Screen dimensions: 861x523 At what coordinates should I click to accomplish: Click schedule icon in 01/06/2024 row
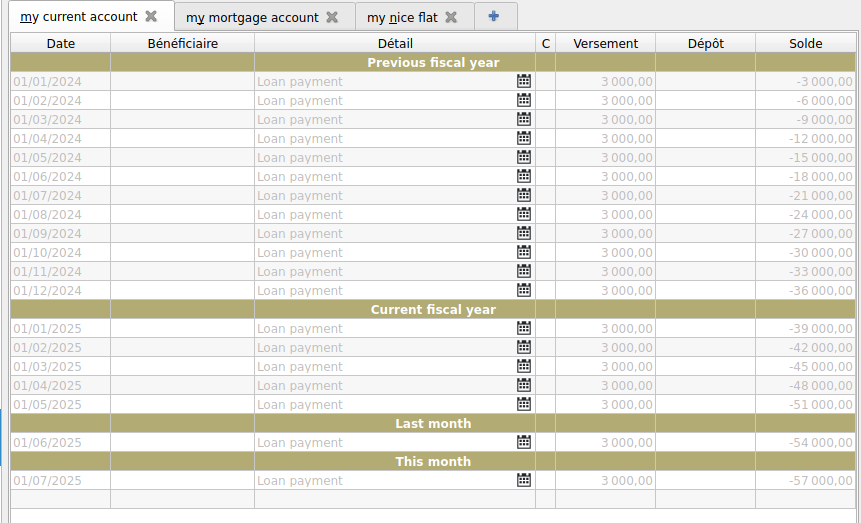[524, 176]
